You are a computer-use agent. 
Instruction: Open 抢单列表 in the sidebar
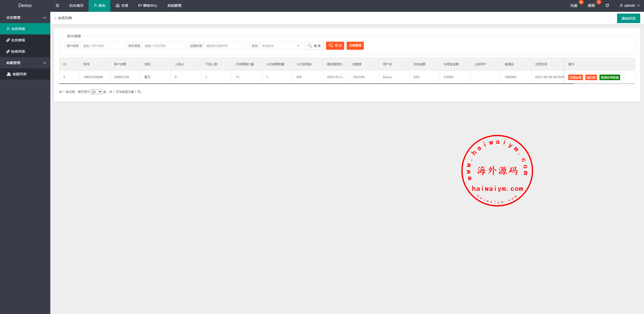point(18,51)
